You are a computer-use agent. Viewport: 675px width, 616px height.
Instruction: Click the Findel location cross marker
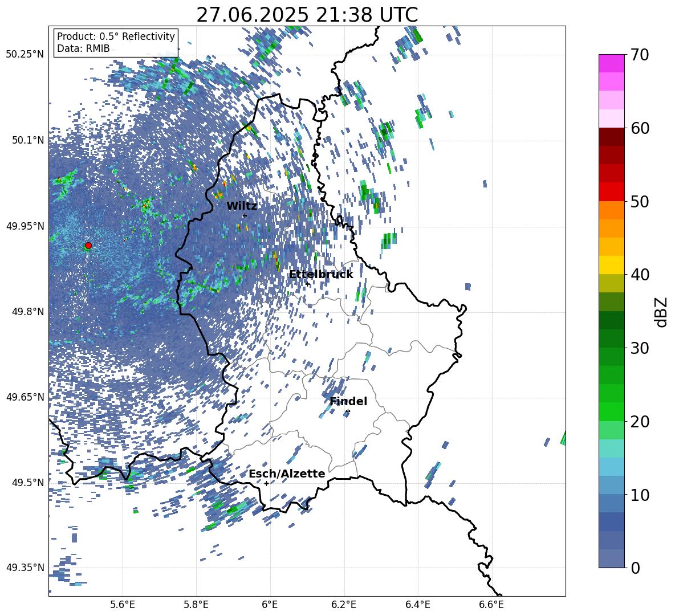click(348, 411)
